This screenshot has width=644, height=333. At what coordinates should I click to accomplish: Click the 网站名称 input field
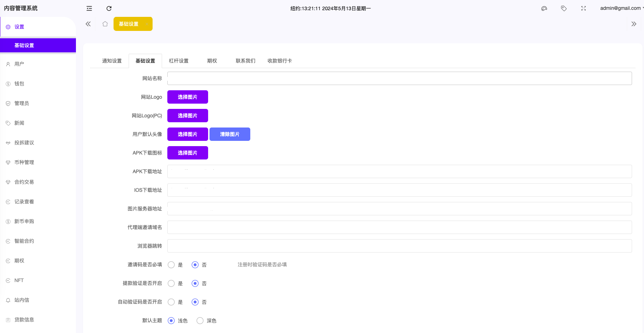coord(399,78)
